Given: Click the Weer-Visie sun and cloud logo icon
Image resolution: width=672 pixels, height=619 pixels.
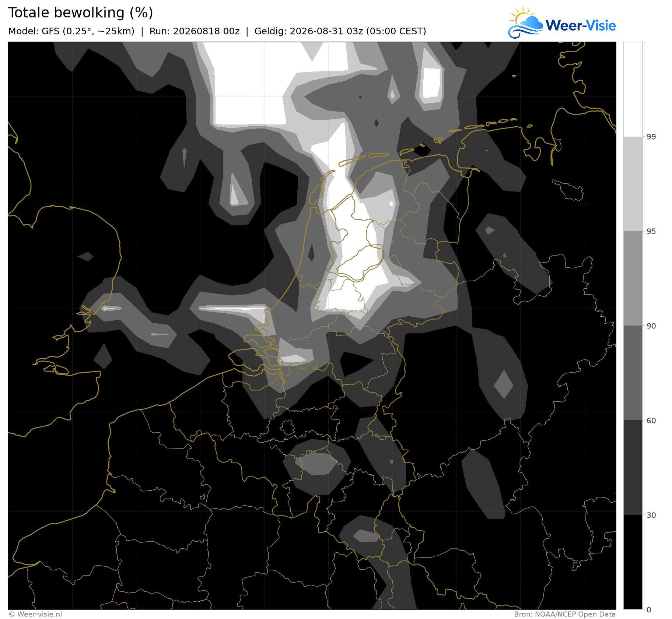Looking at the screenshot, I should pos(526,22).
